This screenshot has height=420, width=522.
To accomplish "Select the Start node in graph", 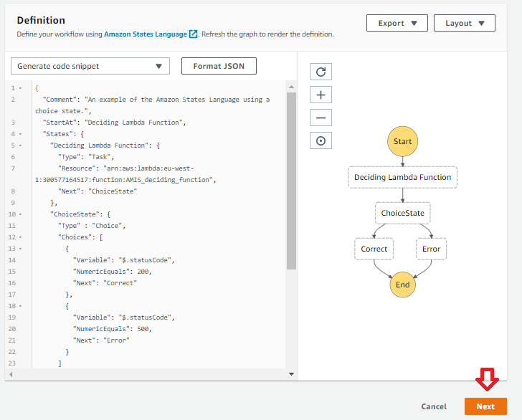I will (x=402, y=142).
